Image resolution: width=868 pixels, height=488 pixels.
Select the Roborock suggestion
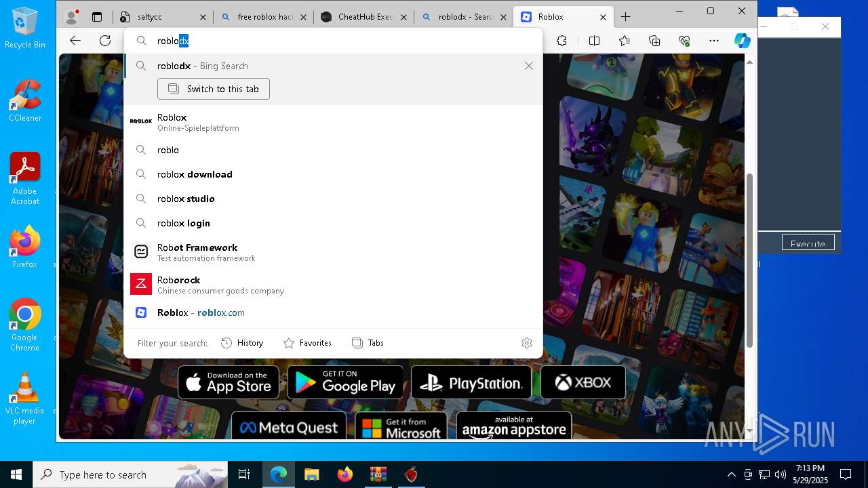pos(333,285)
